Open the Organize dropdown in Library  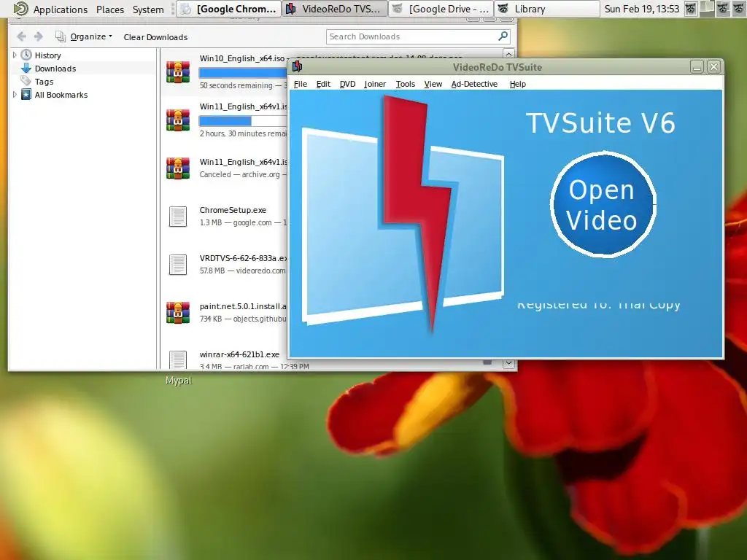click(91, 36)
